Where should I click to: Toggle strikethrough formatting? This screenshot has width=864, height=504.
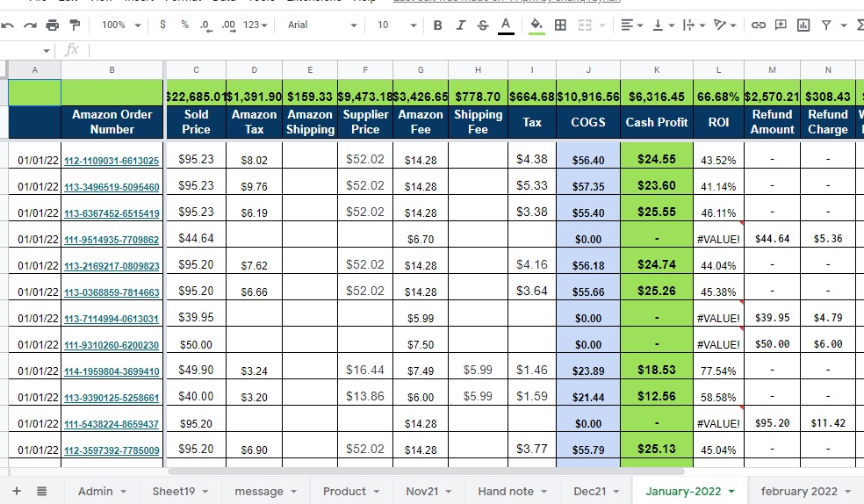pyautogui.click(x=482, y=25)
